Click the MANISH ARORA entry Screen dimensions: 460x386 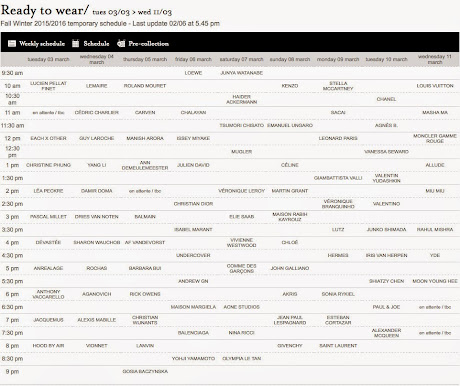(145, 138)
